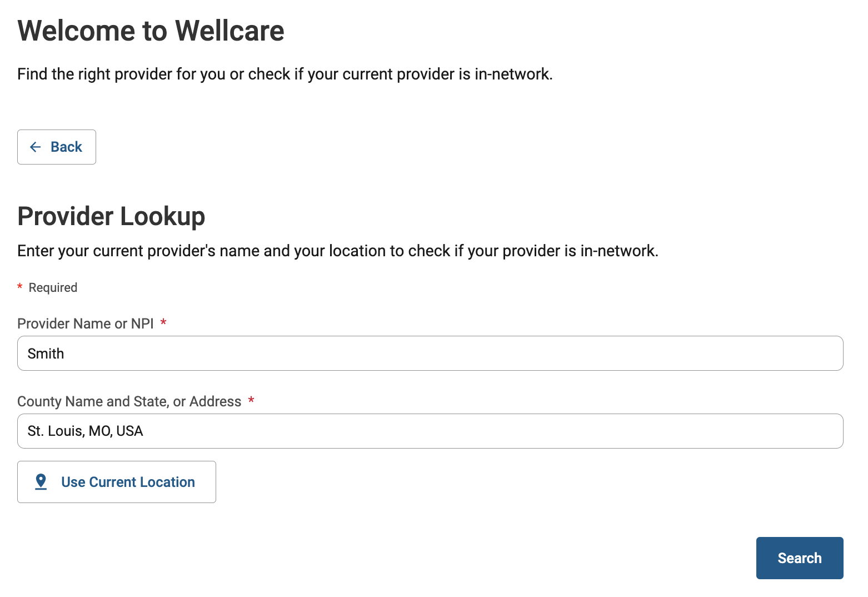868x597 pixels.
Task: Click the 'Required' legend text
Action: click(x=53, y=287)
